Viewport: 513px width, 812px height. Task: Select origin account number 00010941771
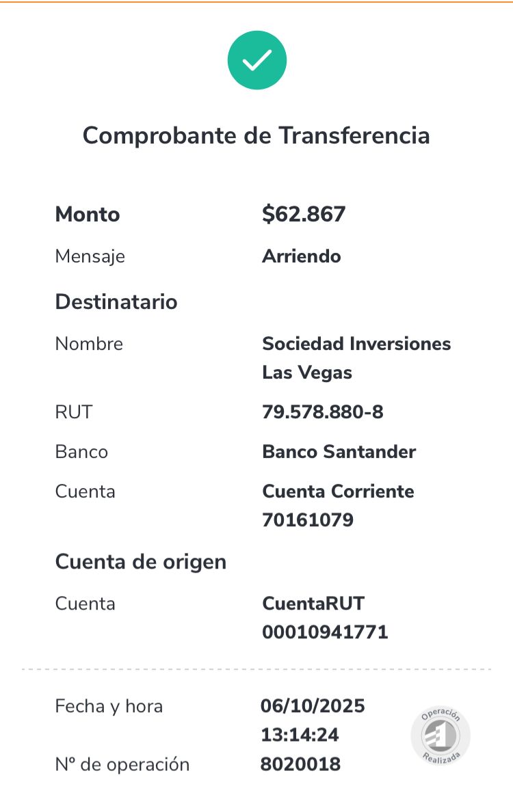(x=325, y=632)
